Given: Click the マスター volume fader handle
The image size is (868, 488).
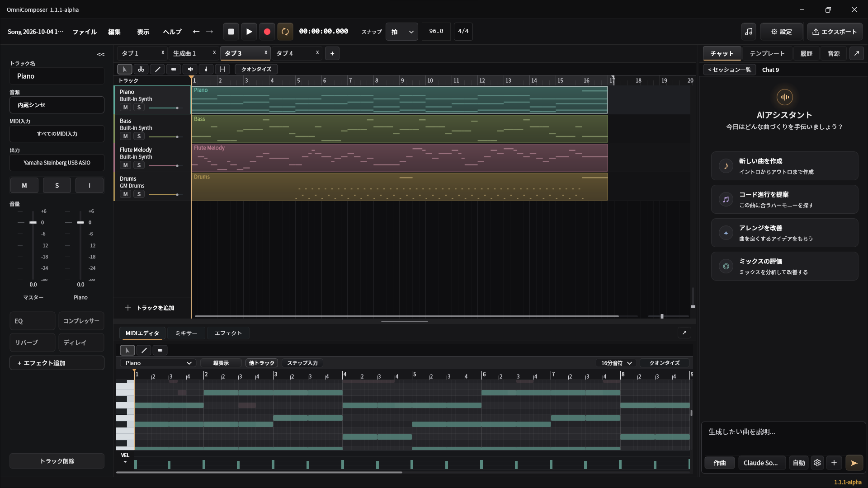Looking at the screenshot, I should coord(33,222).
